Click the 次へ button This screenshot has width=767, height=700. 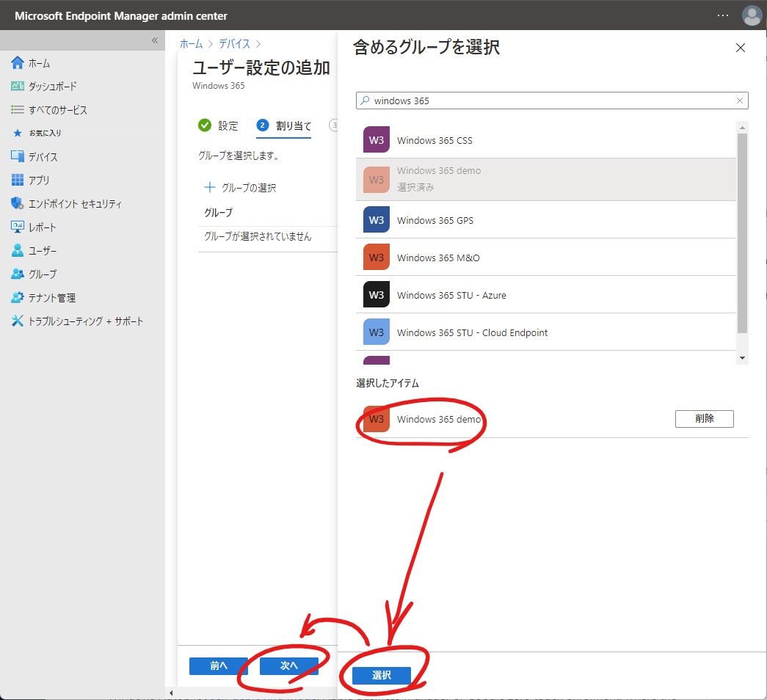288,666
